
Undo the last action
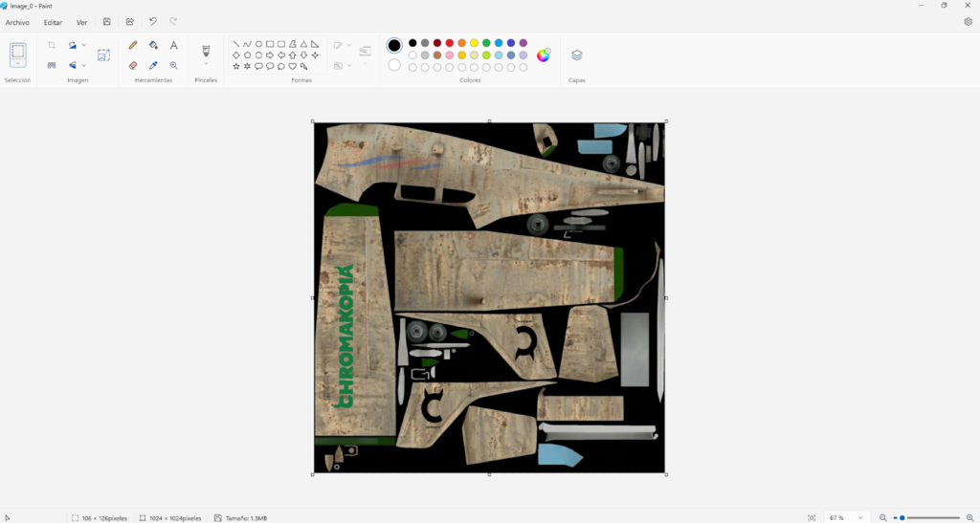(152, 22)
